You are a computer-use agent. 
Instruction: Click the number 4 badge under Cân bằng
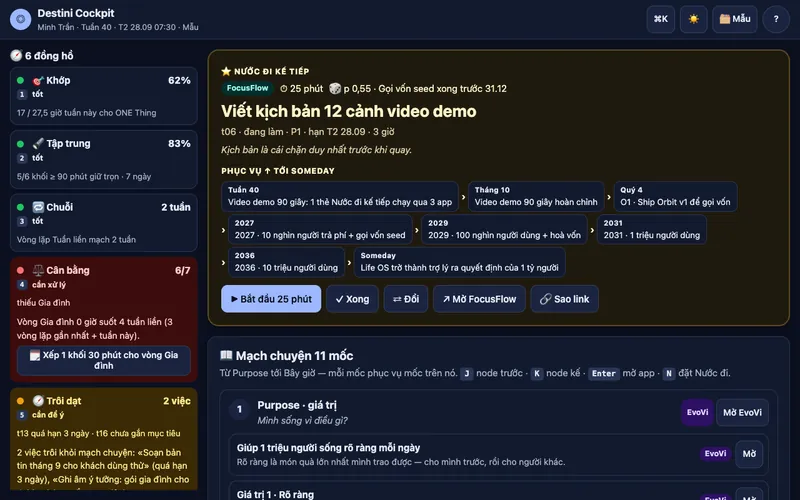21,285
